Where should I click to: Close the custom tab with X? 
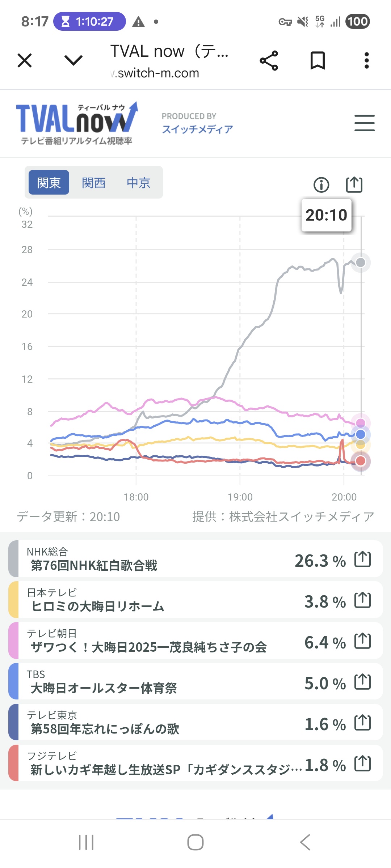pos(25,60)
